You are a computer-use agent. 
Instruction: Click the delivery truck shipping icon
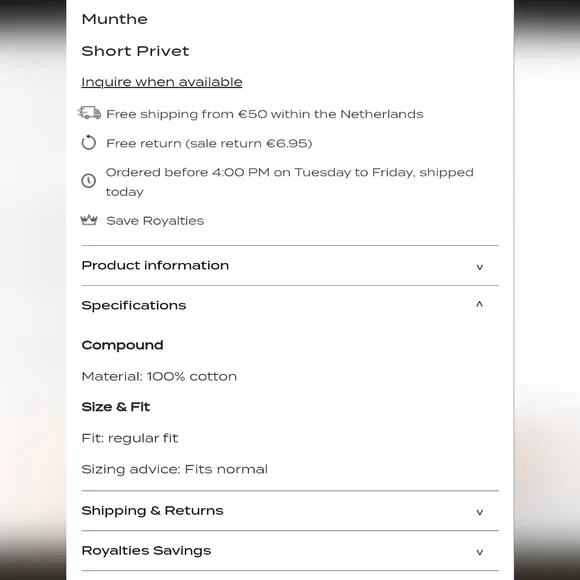click(89, 113)
